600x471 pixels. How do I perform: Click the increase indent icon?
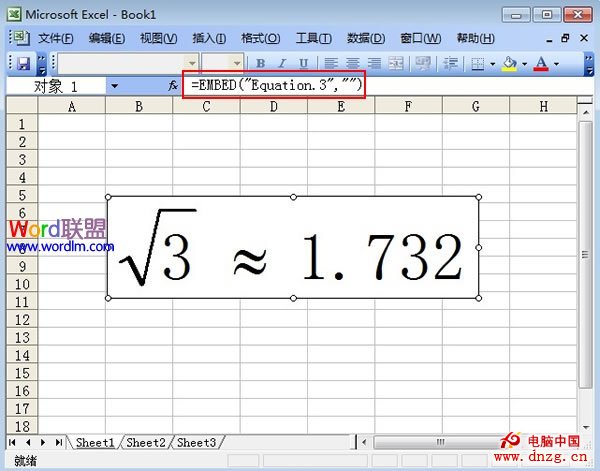point(450,64)
